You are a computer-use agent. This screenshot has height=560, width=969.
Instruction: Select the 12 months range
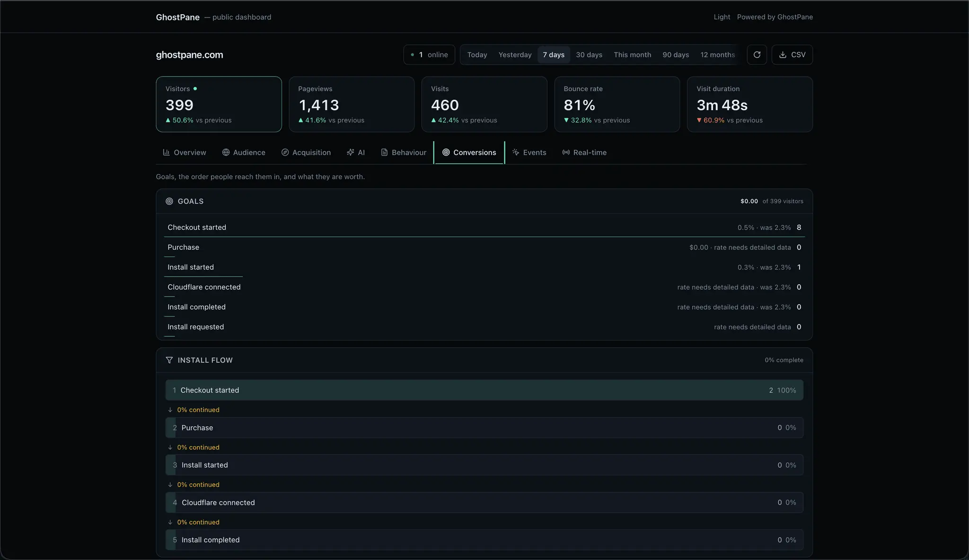(717, 55)
